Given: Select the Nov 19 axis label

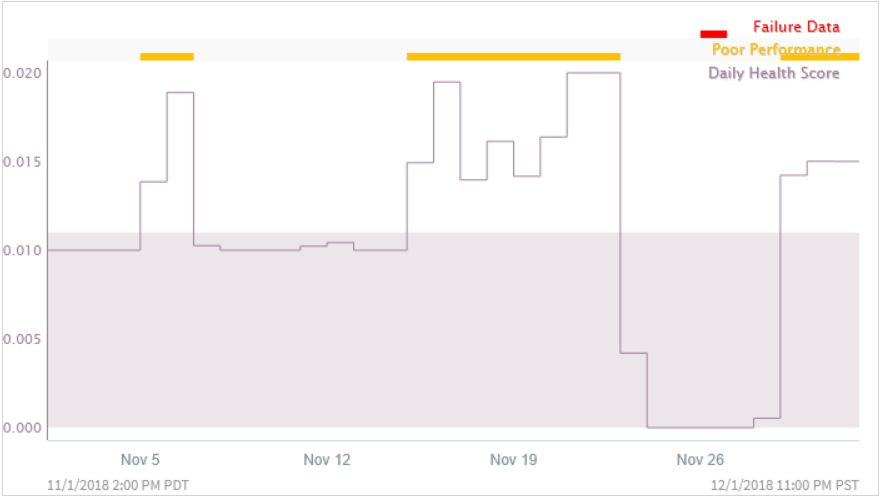Looking at the screenshot, I should pos(514,460).
